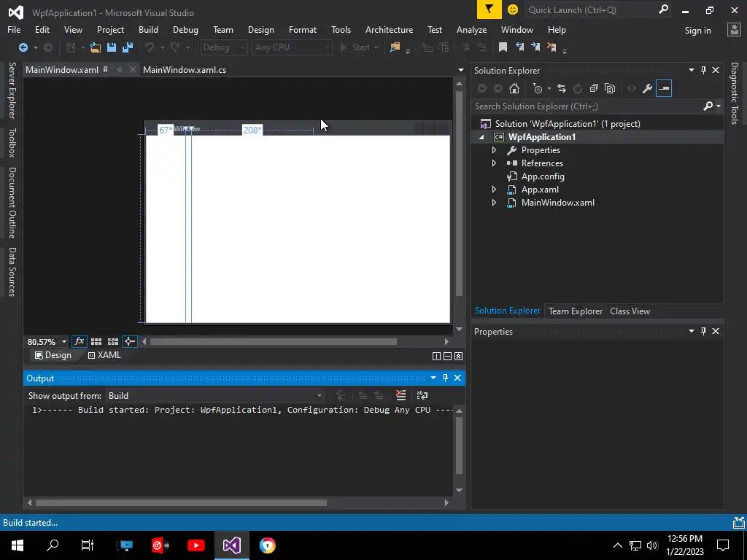Open the Any CPU platform dropdown
The height and width of the screenshot is (560, 747).
tap(292, 47)
